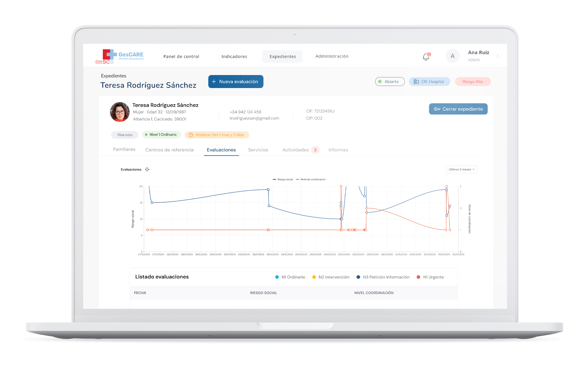Click the Nueva evaluación button
Viewport: 588px width, 370px height.
(235, 82)
